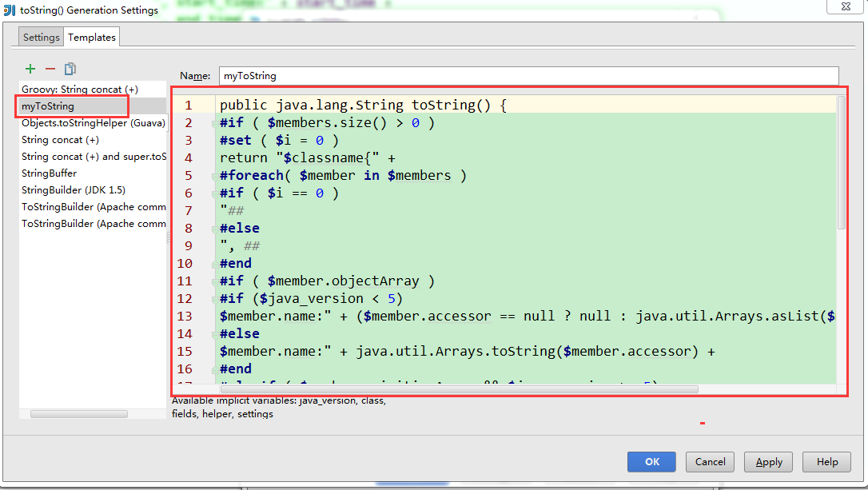Click the green plus add template icon
Viewport: 868px width, 490px height.
point(30,70)
